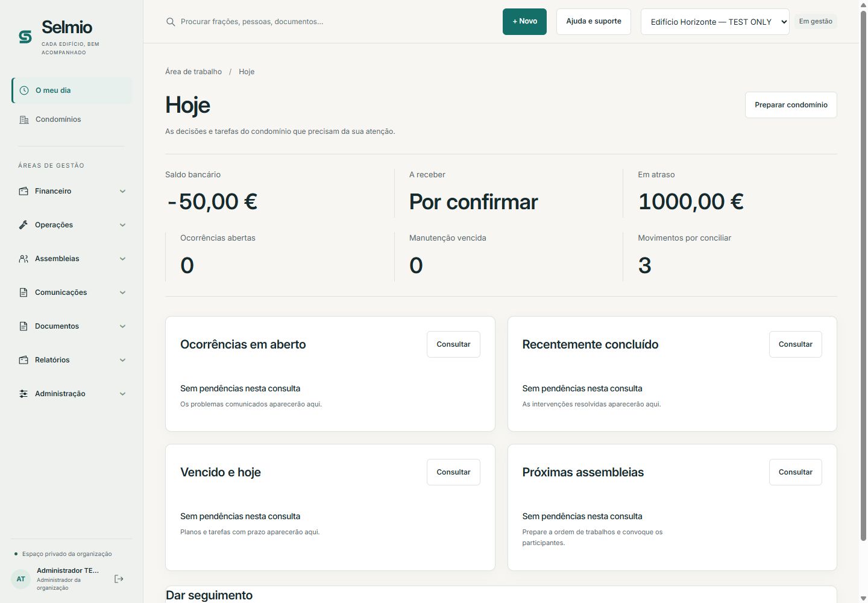Click the file icon beside Documentos

[24, 326]
